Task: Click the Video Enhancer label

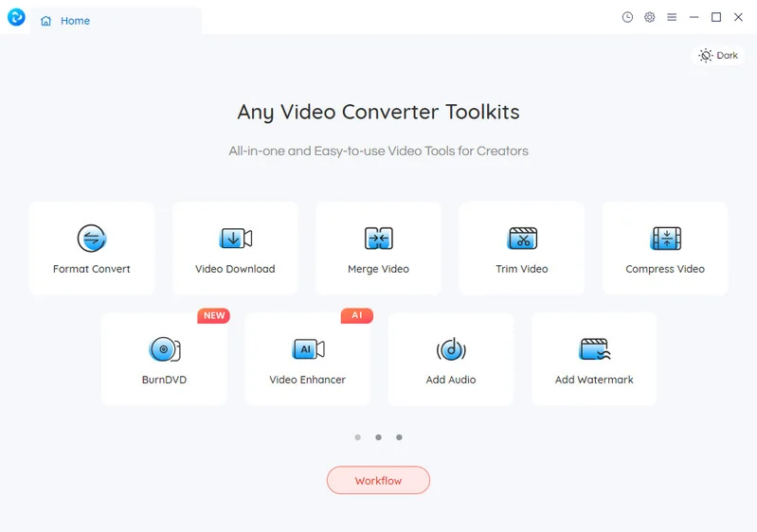Action: click(308, 381)
